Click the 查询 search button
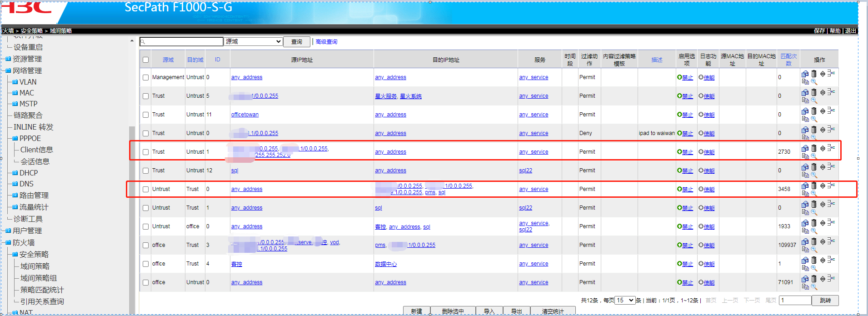 pos(297,42)
